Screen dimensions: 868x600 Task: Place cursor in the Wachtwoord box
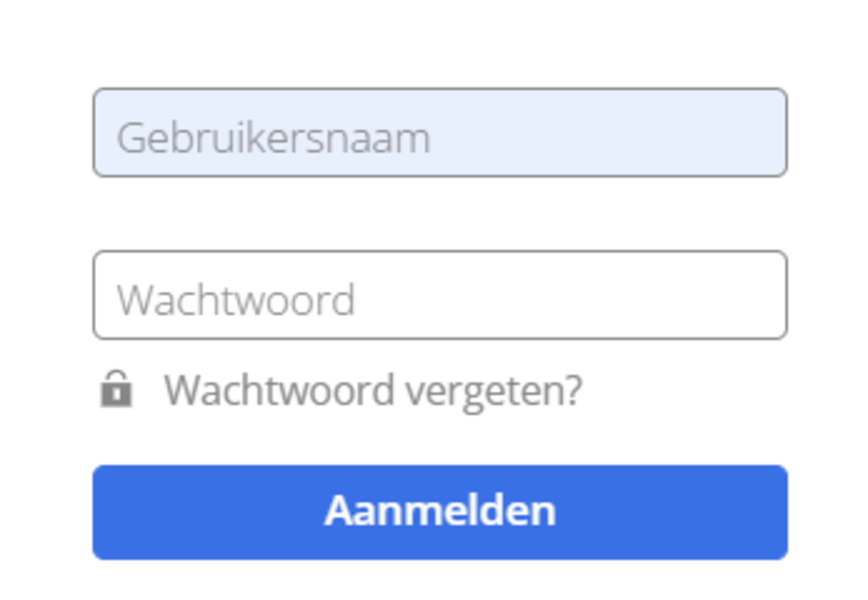pyautogui.click(x=440, y=295)
